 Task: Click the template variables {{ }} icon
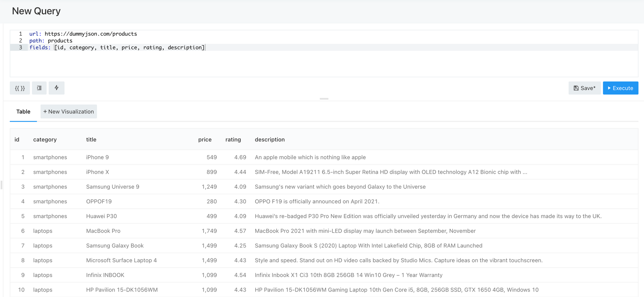(x=20, y=88)
